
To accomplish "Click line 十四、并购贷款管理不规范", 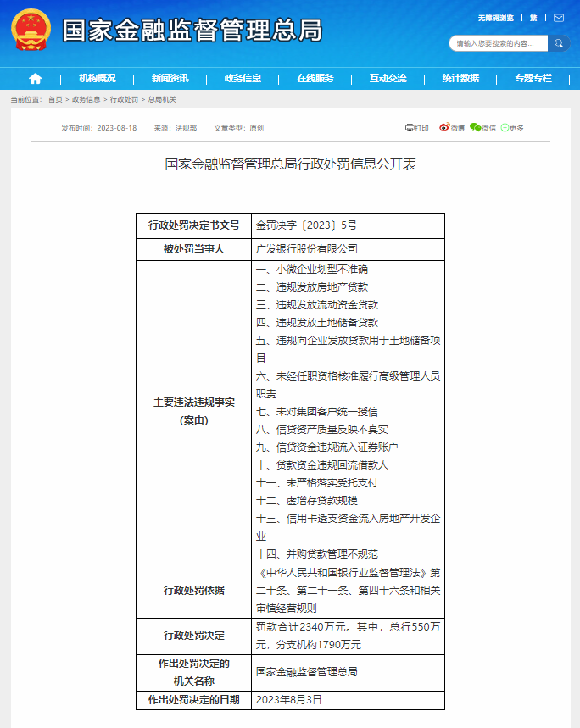I will click(316, 554).
